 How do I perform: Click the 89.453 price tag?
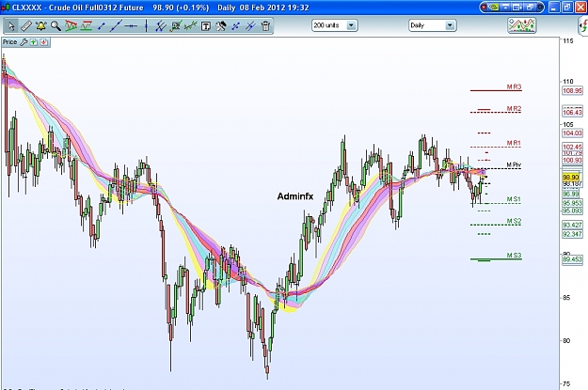pos(572,259)
